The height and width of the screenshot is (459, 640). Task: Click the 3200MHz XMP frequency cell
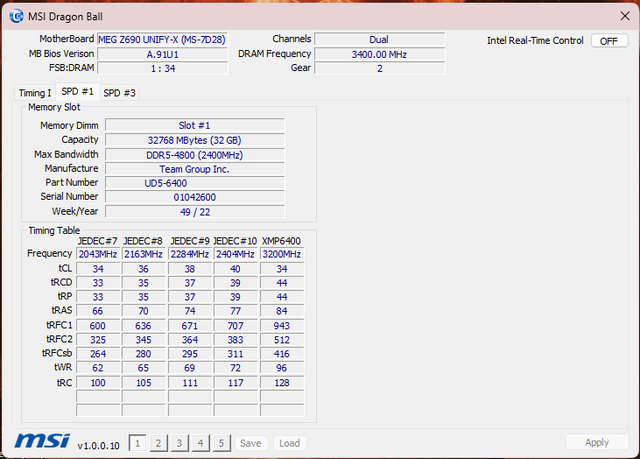(282, 254)
